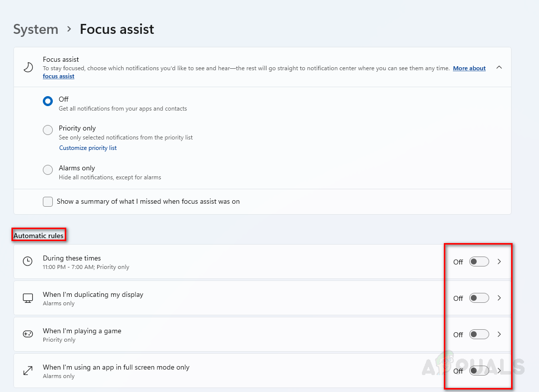The image size is (539, 392).
Task: Toggle the During these times switch
Action: [x=479, y=261]
